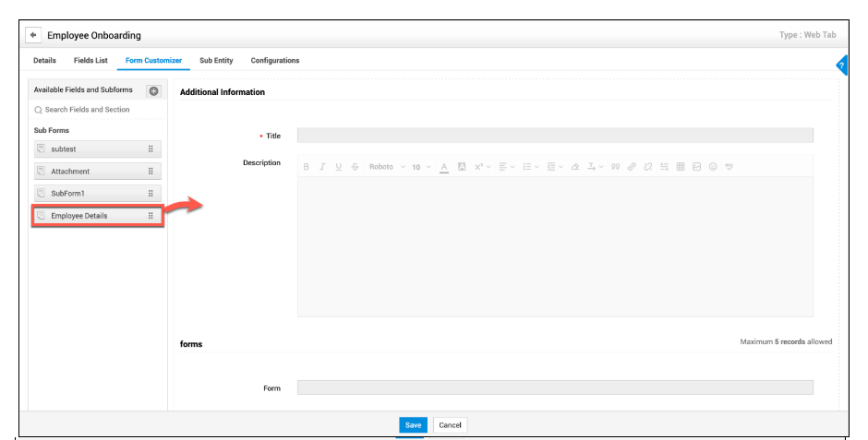Insert an image in the Description
Image resolution: width=868 pixels, height=440 pixels.
(697, 167)
